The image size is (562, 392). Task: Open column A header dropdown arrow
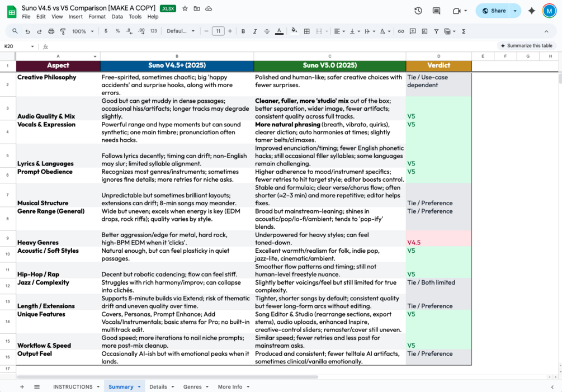point(95,56)
